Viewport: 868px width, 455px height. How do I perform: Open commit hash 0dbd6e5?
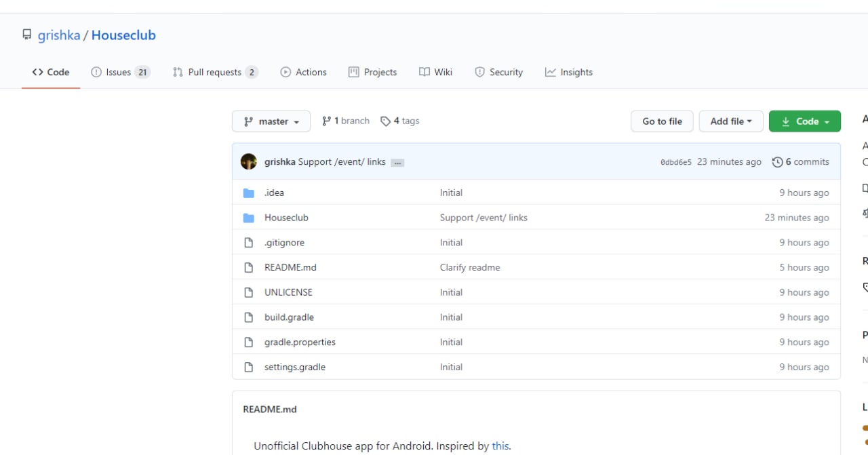coord(676,162)
